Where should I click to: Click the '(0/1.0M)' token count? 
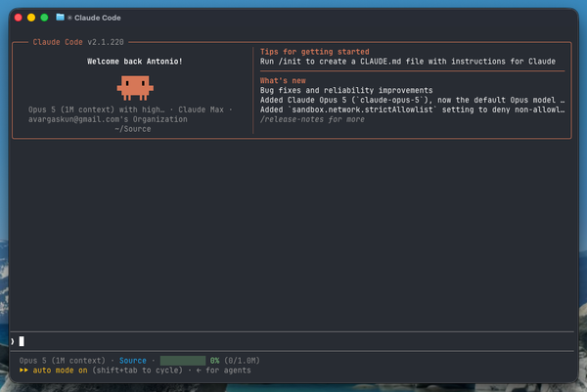[242, 361]
